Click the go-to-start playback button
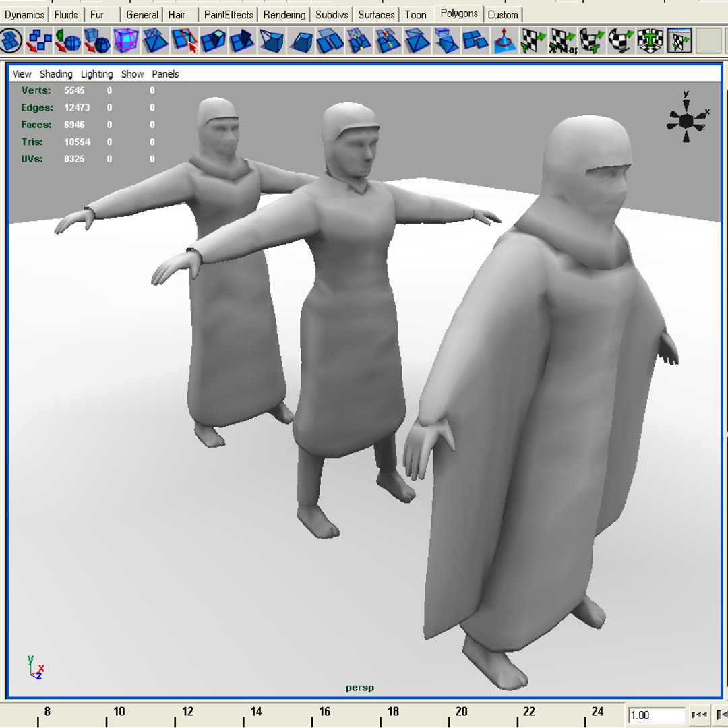Image resolution: width=728 pixels, height=728 pixels. click(x=699, y=715)
